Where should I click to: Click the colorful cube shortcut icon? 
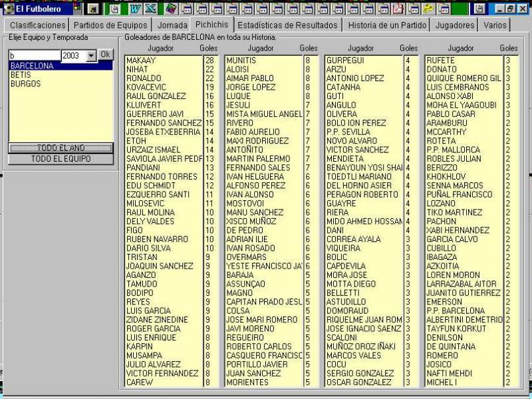[171, 9]
